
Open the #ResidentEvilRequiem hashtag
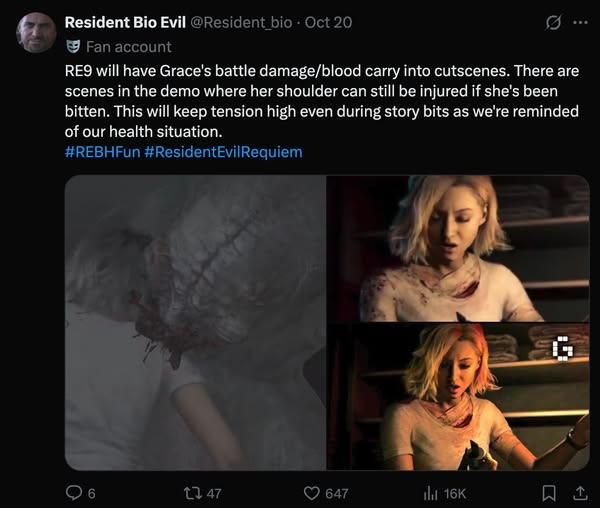click(x=223, y=152)
